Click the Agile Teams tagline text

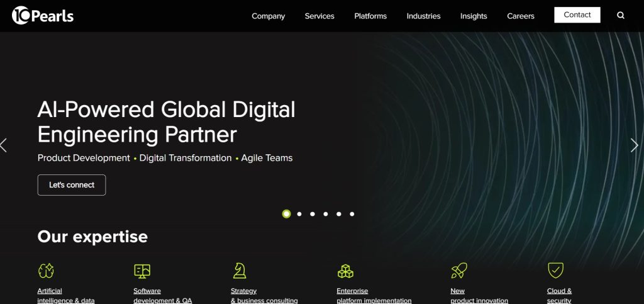click(x=267, y=158)
